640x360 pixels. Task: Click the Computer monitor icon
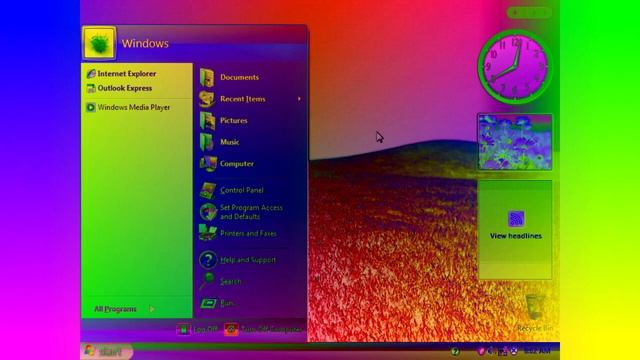coord(208,164)
